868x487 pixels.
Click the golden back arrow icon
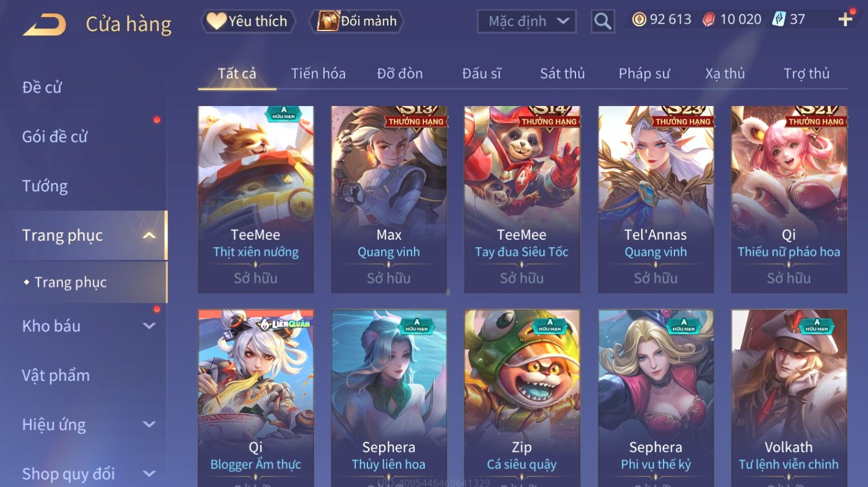44,25
